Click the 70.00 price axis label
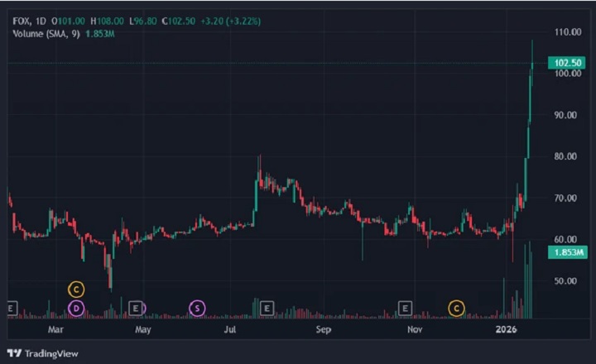The image size is (596, 364). pyautogui.click(x=565, y=198)
